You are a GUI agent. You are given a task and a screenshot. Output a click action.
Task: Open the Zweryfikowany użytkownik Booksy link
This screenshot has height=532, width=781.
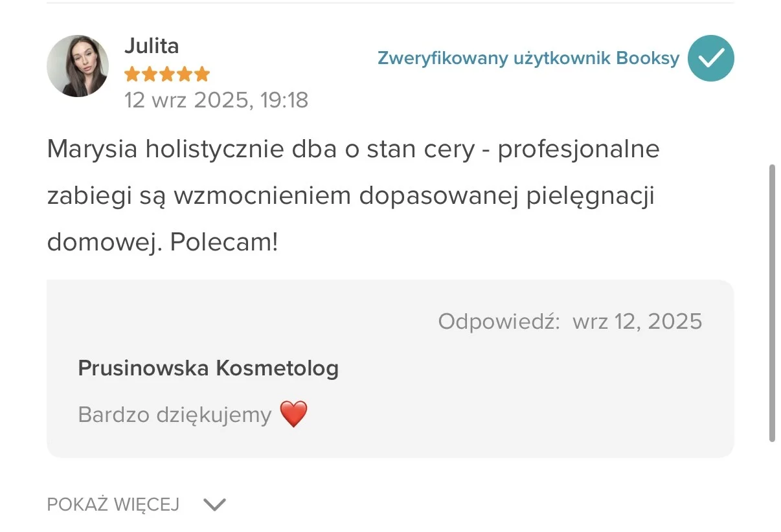(x=528, y=58)
